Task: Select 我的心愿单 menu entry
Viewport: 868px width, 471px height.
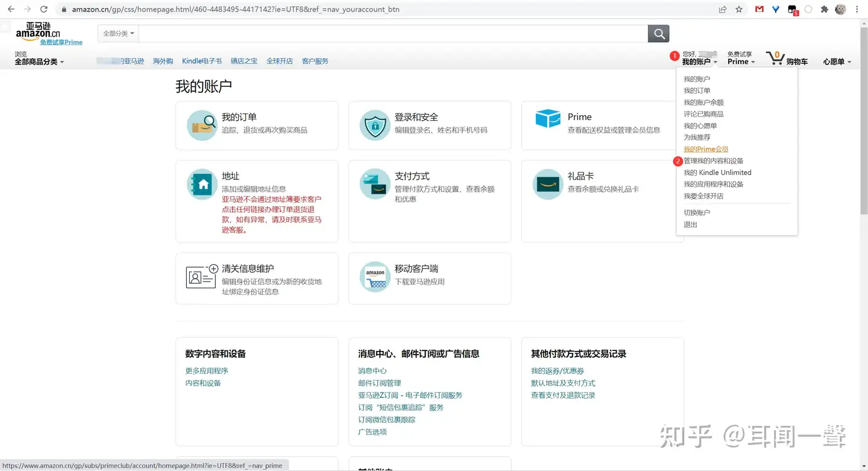Action: 700,125
